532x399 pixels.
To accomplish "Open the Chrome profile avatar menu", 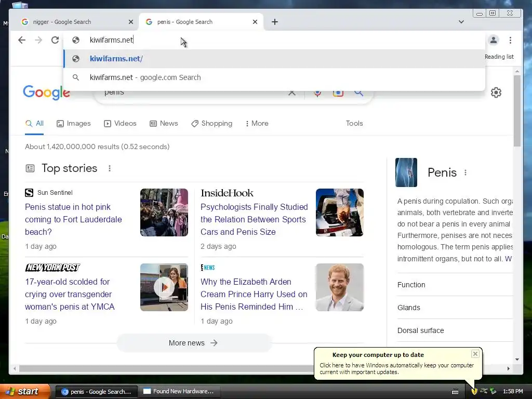I will (494, 40).
